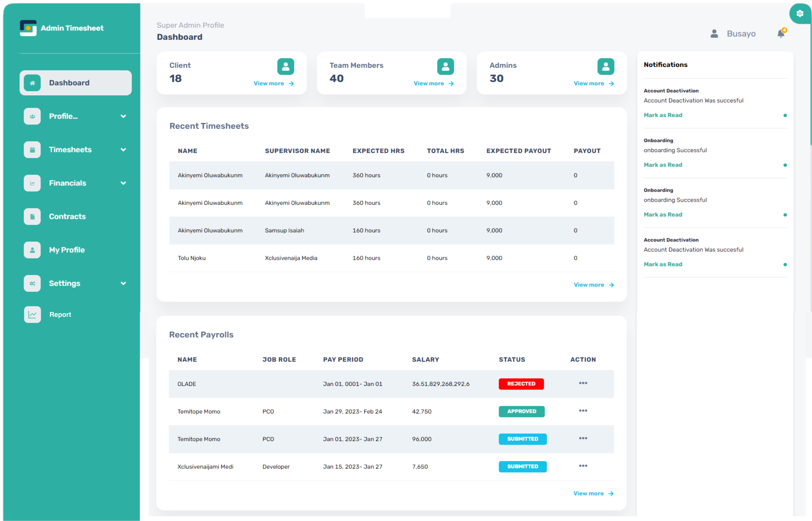Open action menu for OLADE payroll
Image resolution: width=812 pixels, height=521 pixels.
(x=583, y=383)
